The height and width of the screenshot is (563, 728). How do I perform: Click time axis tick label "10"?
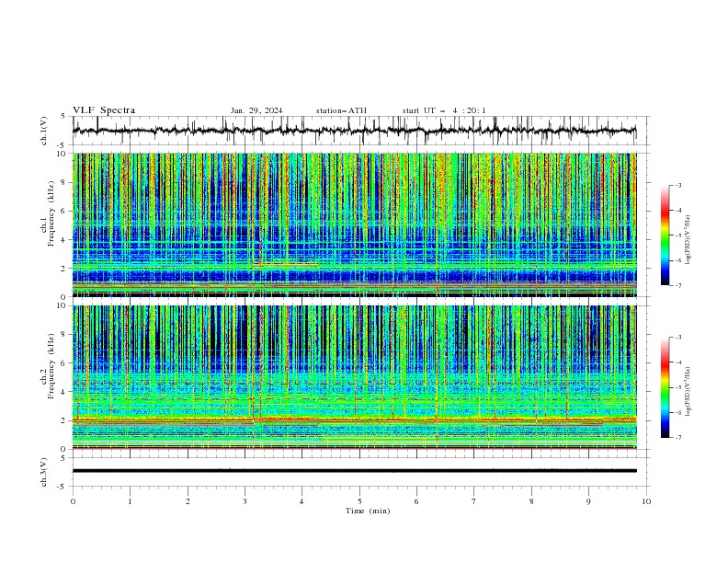point(646,501)
